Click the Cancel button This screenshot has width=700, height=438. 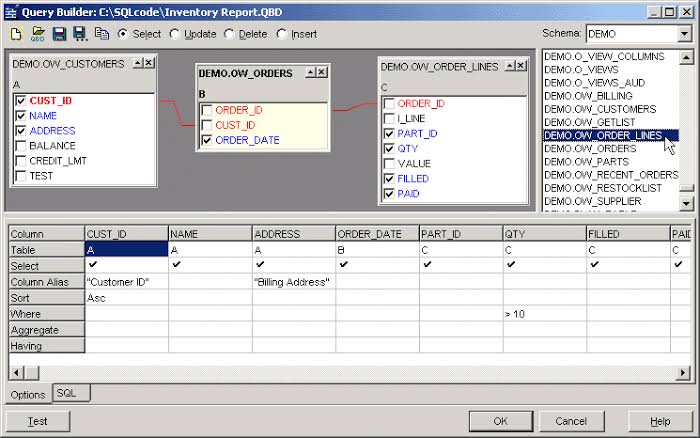(x=571, y=421)
